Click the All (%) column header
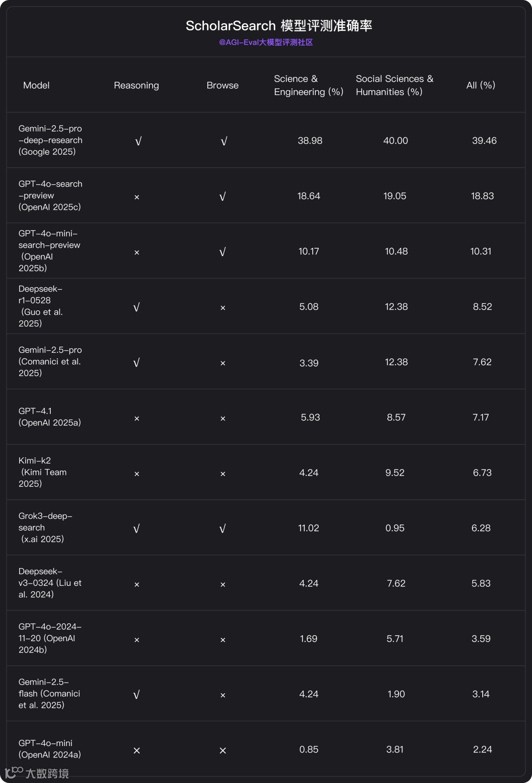 click(481, 85)
